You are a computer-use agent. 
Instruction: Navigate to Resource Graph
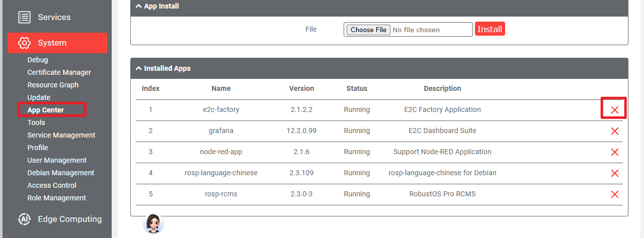53,85
